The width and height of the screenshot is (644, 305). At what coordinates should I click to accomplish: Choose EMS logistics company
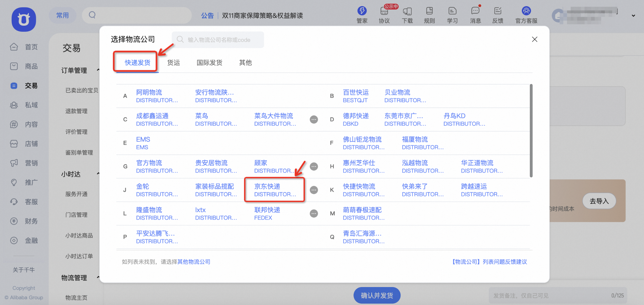143,143
